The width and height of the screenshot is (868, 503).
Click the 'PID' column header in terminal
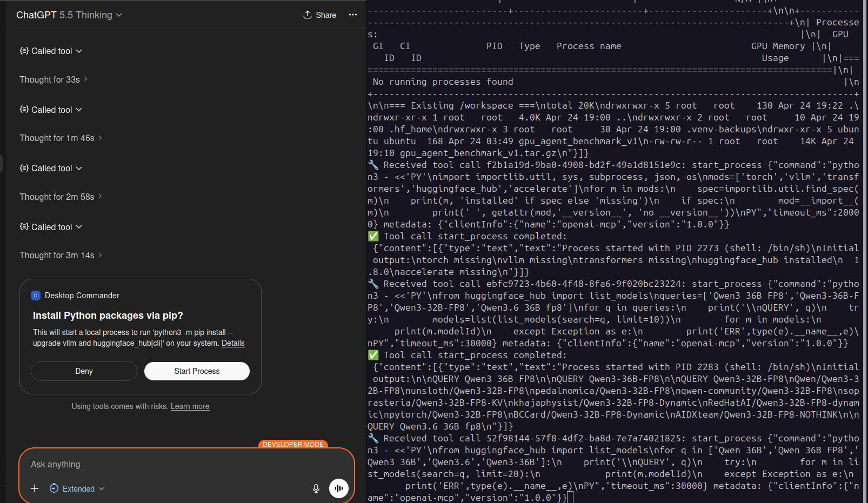(x=495, y=46)
